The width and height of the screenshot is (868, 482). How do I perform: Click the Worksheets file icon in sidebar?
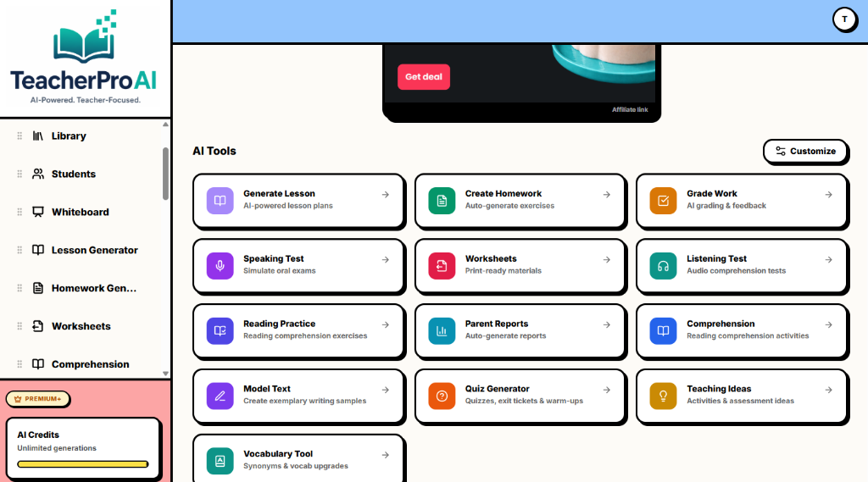[x=37, y=326]
